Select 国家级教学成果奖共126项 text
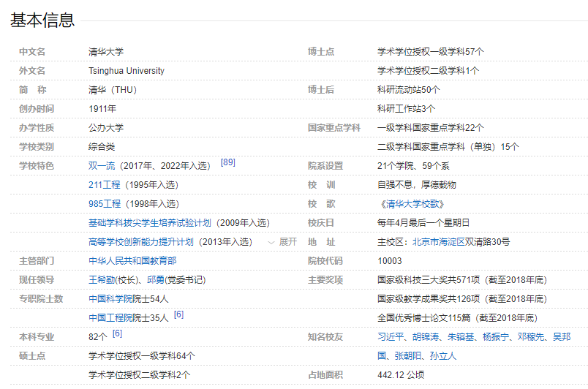588x389 pixels. pyautogui.click(x=429, y=299)
